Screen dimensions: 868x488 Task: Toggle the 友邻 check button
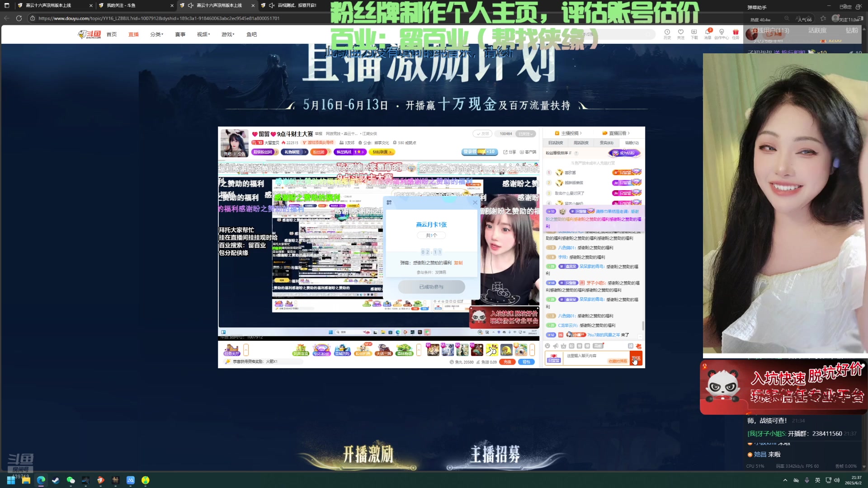pyautogui.click(x=482, y=134)
